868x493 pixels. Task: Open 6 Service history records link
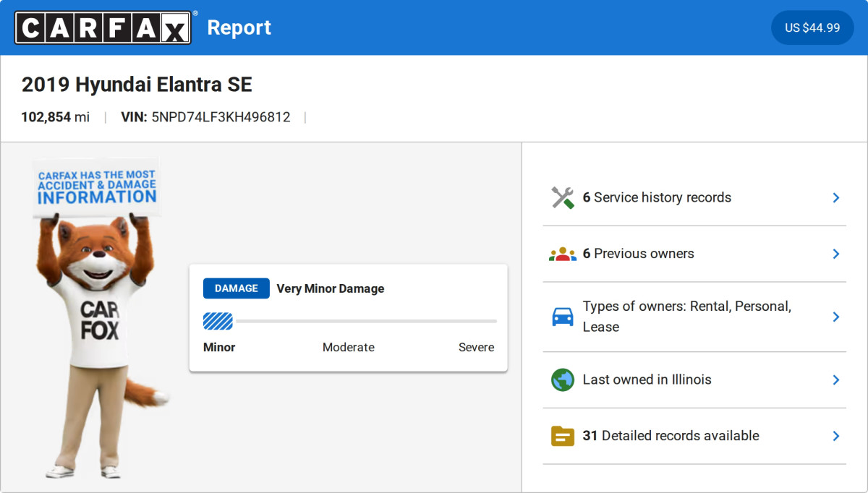tap(657, 197)
